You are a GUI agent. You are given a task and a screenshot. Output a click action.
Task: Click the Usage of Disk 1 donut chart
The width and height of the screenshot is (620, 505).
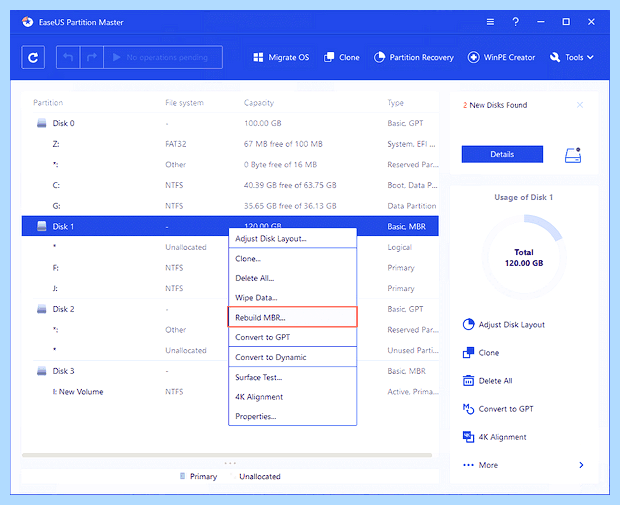(x=524, y=257)
